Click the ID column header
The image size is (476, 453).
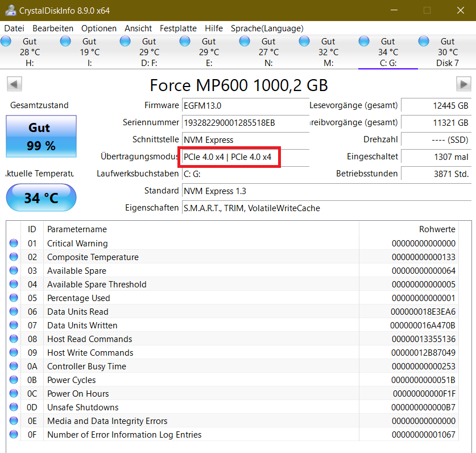[x=32, y=229]
